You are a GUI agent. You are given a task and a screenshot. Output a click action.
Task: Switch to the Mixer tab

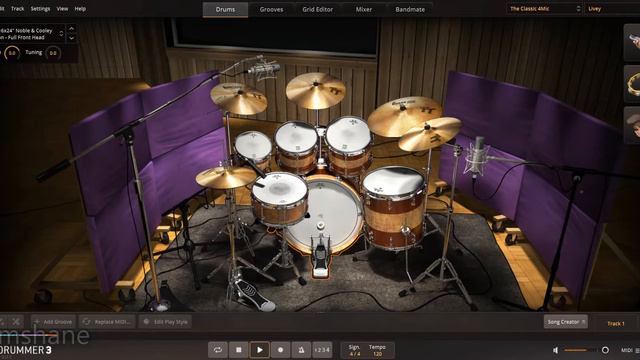(x=364, y=9)
